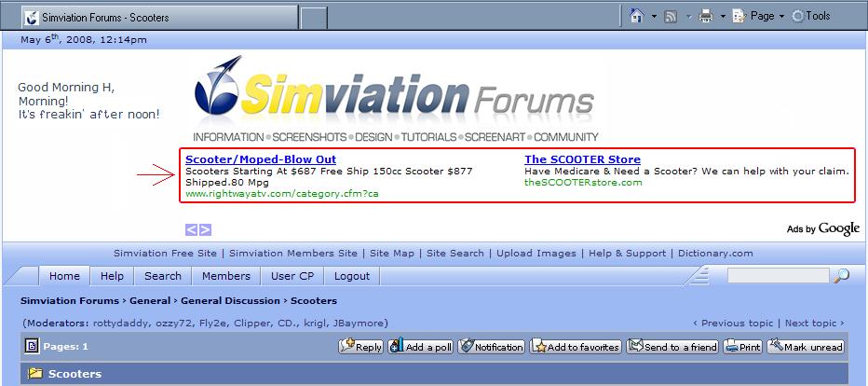Click the Pages document icon
This screenshot has height=386, width=868.
pyautogui.click(x=32, y=347)
